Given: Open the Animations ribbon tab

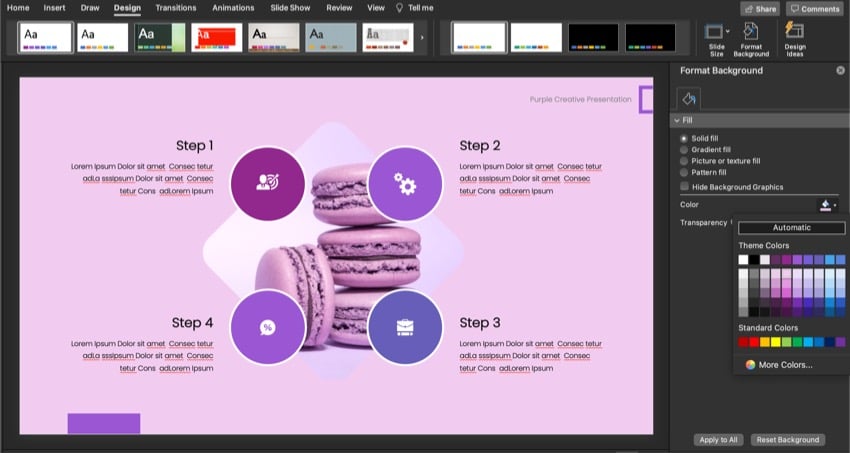Looking at the screenshot, I should [233, 8].
